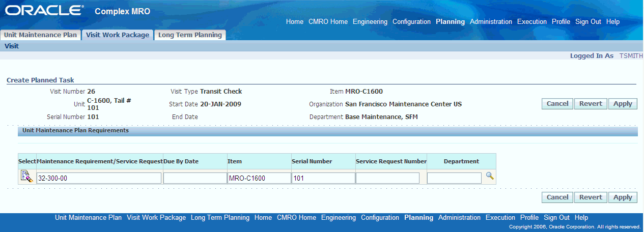Click the Item field containing MRO-C1600
Screen dimensions: 644x232
click(x=259, y=178)
